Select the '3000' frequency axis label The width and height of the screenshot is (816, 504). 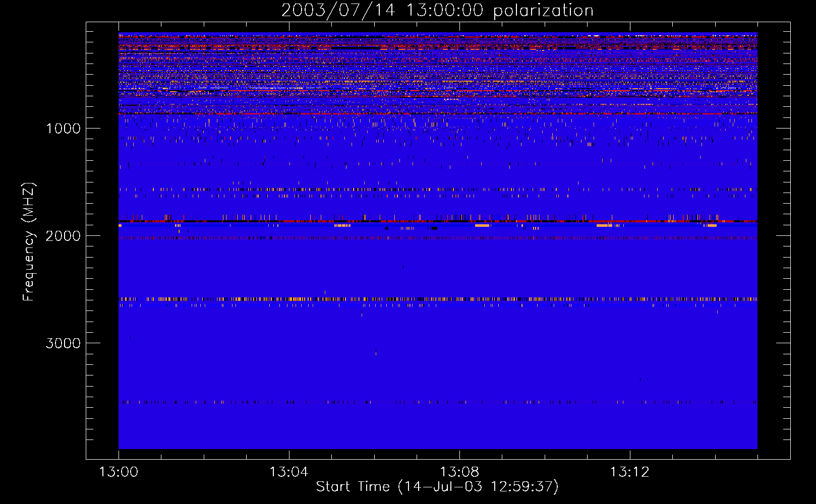(x=63, y=343)
